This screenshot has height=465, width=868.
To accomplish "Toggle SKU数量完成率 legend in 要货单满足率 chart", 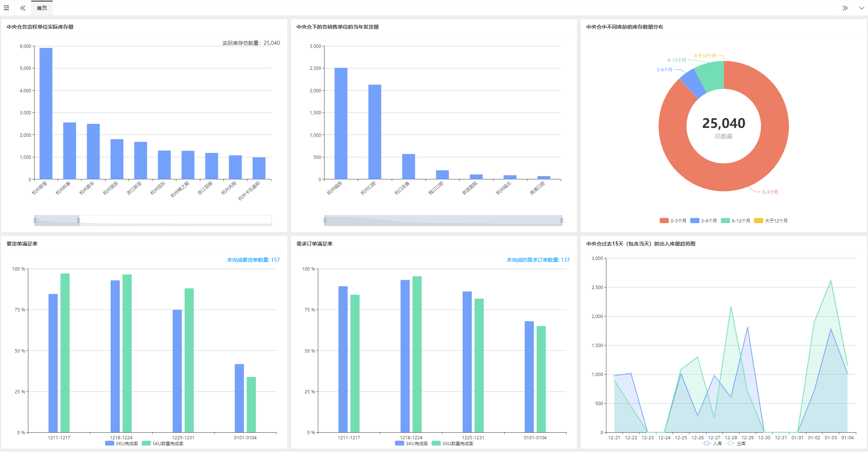I will 163,443.
